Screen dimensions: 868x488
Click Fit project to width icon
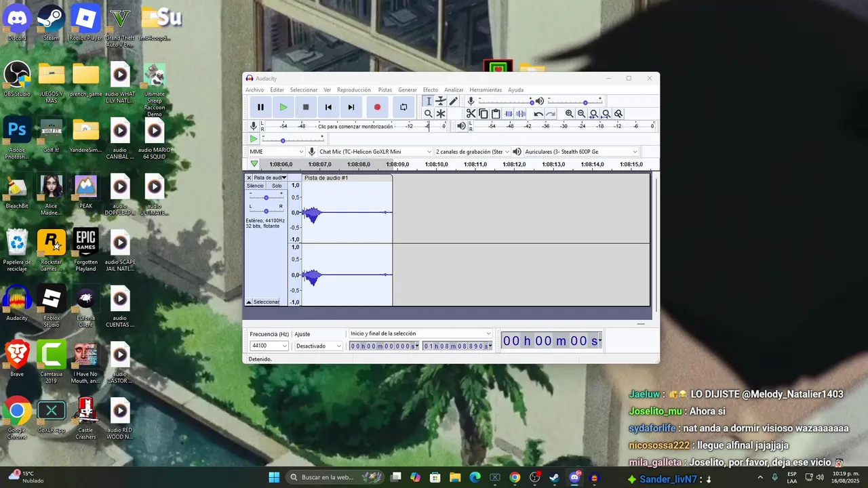coord(606,114)
